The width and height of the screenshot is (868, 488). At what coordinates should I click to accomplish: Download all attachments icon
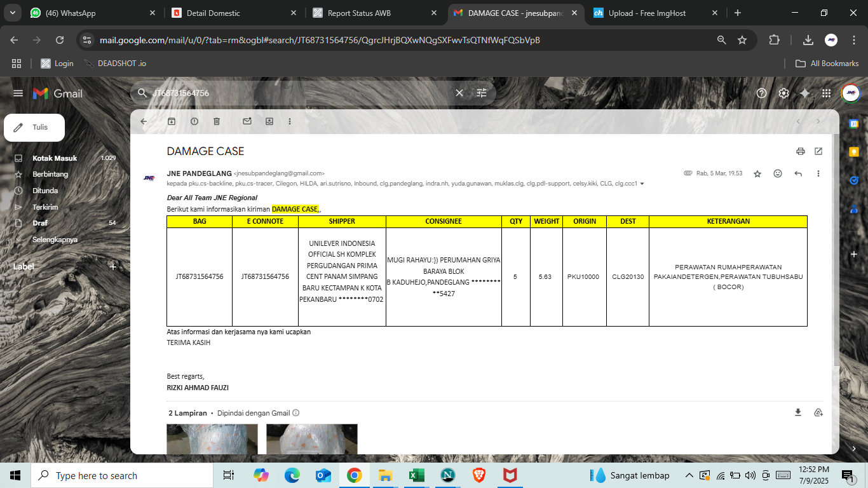(x=798, y=412)
